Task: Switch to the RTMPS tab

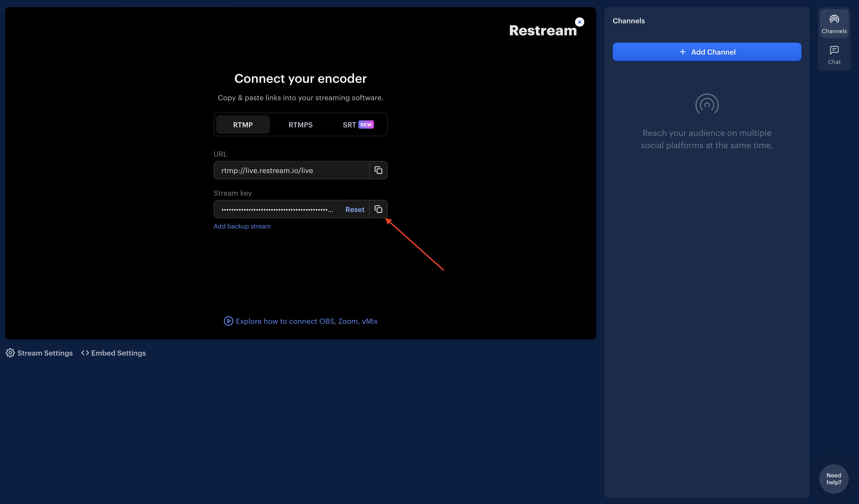Action: (300, 125)
